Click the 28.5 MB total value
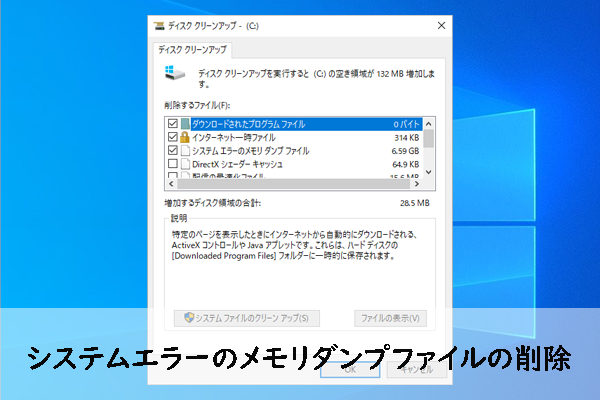Screen dimensions: 600x400 tap(415, 203)
